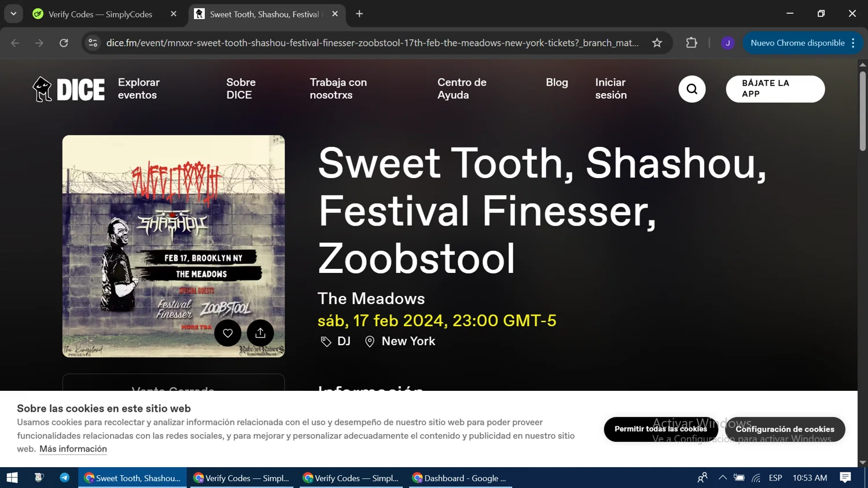Screen dimensions: 868x488
Task: Click the address bar URL
Action: [x=373, y=43]
